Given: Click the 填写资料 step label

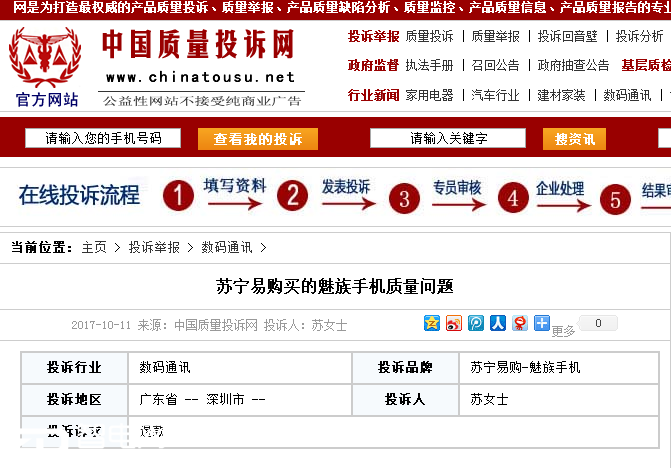Looking at the screenshot, I should [x=235, y=186].
